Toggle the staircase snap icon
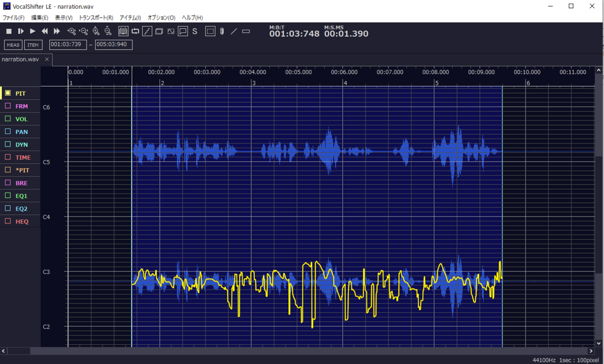This screenshot has height=364, width=604. point(147,31)
